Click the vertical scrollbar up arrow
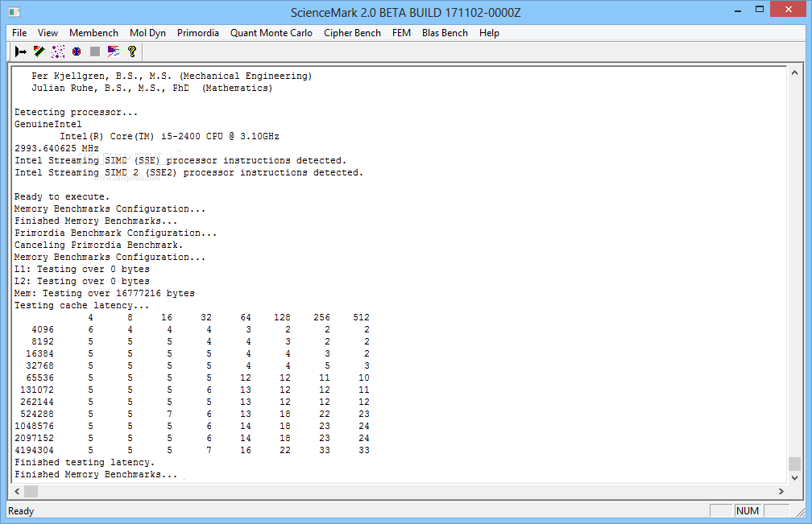Viewport: 812px width, 524px height. (x=794, y=73)
